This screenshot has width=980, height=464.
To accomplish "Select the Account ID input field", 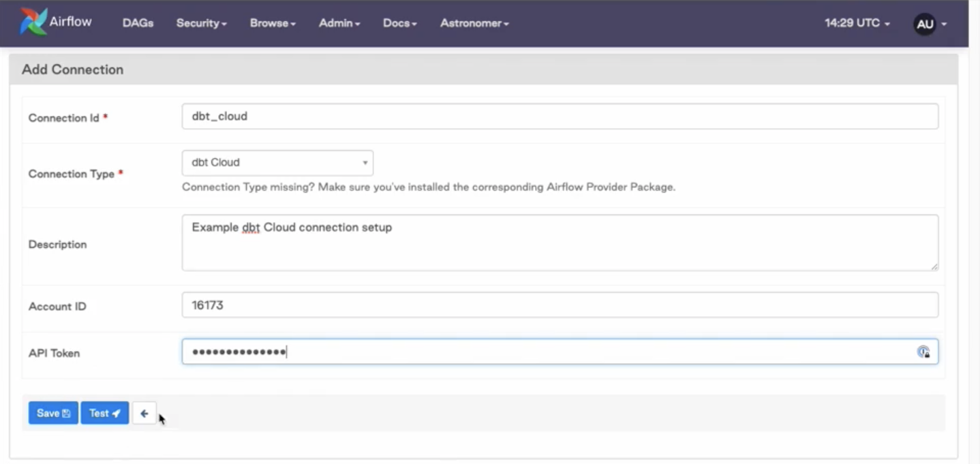I will tap(559, 305).
